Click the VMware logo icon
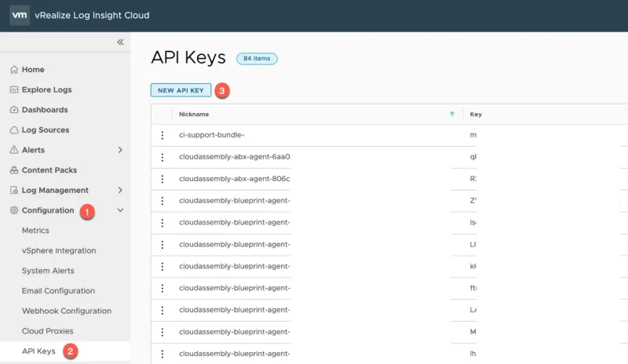The width and height of the screenshot is (628, 364). click(20, 16)
